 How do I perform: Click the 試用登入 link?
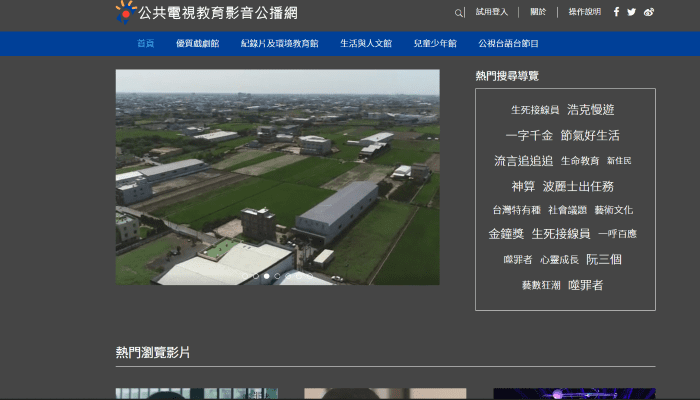(491, 12)
